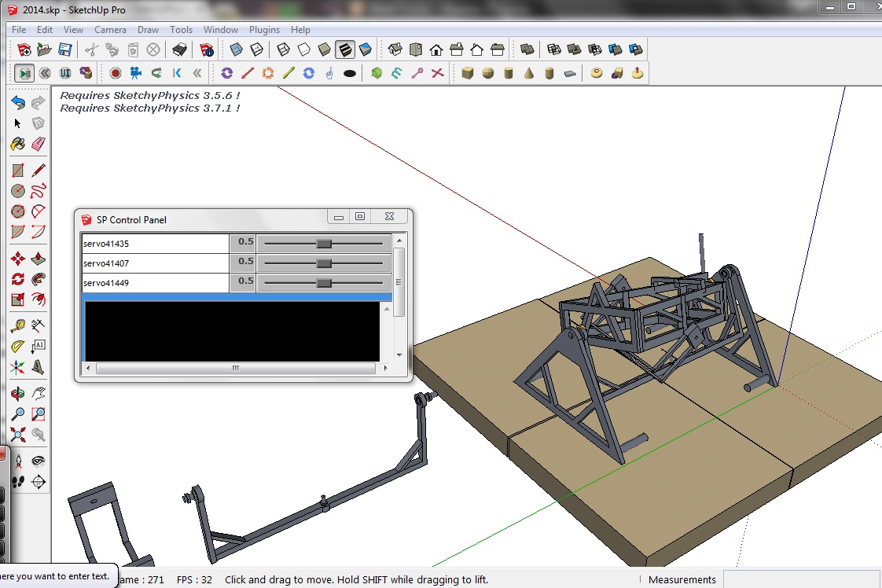
Task: Open the Camera menu
Action: [110, 30]
